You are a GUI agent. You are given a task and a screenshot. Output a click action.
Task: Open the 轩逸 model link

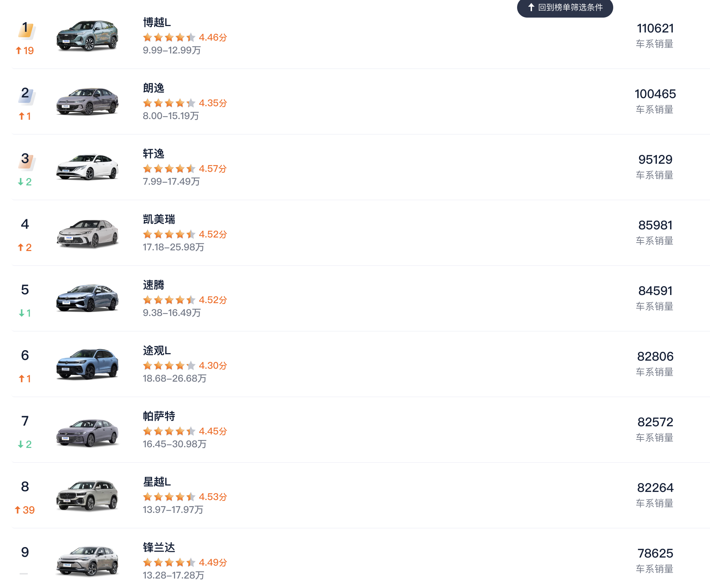pyautogui.click(x=153, y=154)
